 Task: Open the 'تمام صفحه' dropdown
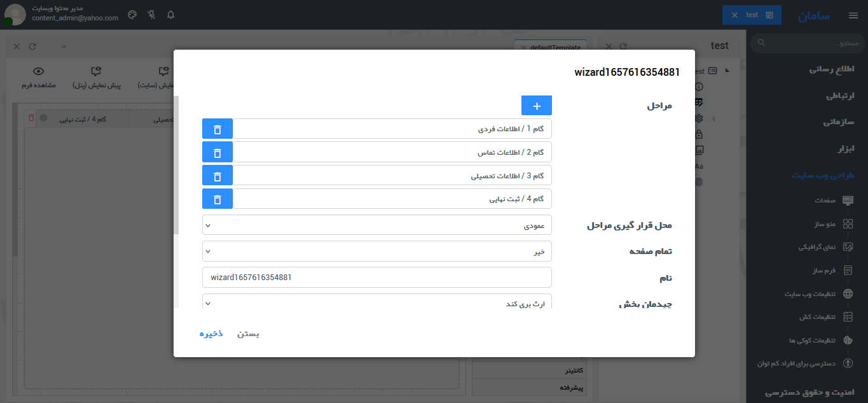377,251
